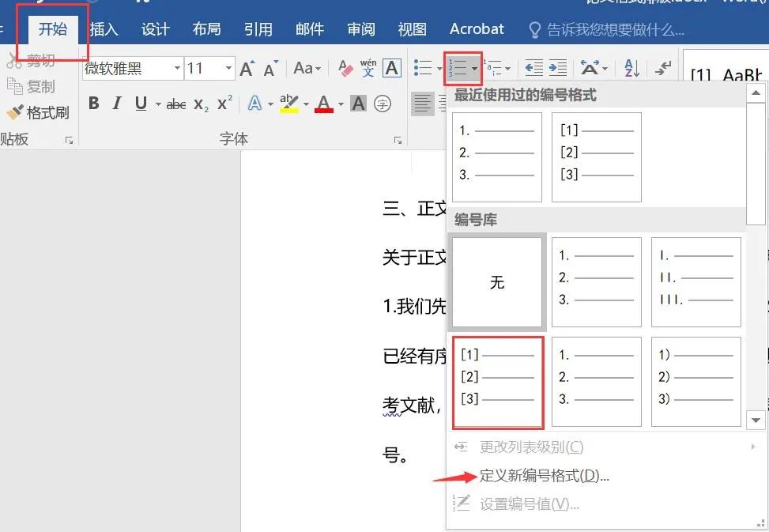Select the [1] [2] [3] format in 编号库

tap(497, 382)
